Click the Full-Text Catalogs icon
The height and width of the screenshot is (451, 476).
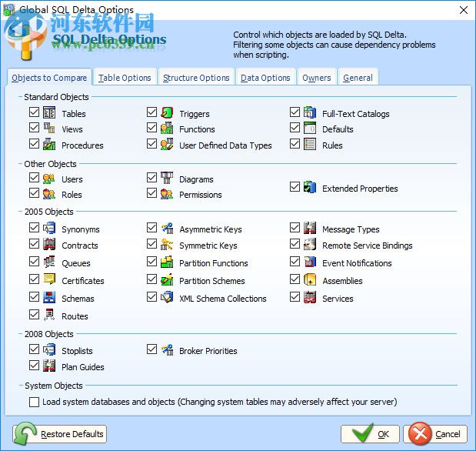coord(310,112)
